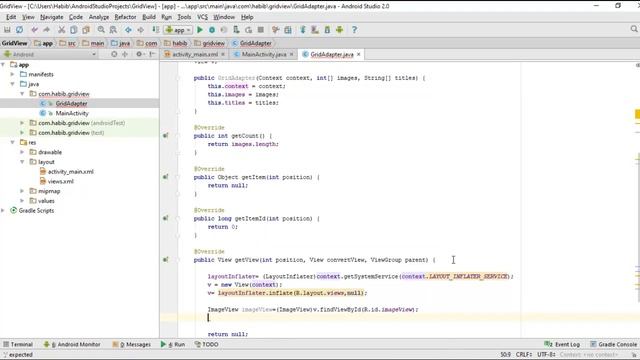Click the Stop square icon

(x=260, y=30)
